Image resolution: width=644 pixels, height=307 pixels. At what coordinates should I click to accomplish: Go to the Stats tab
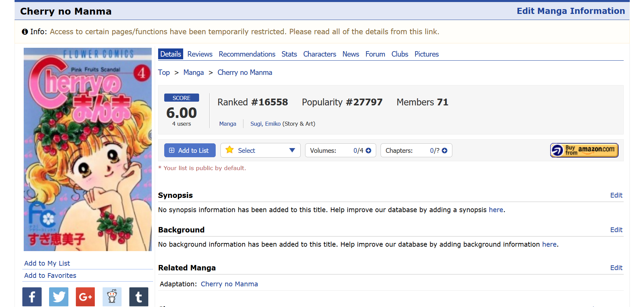(x=289, y=54)
